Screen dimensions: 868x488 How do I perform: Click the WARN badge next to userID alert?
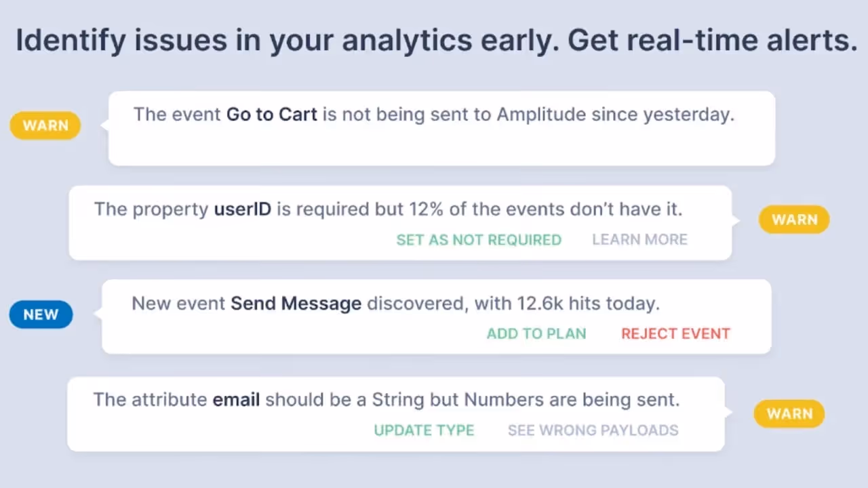coord(794,220)
